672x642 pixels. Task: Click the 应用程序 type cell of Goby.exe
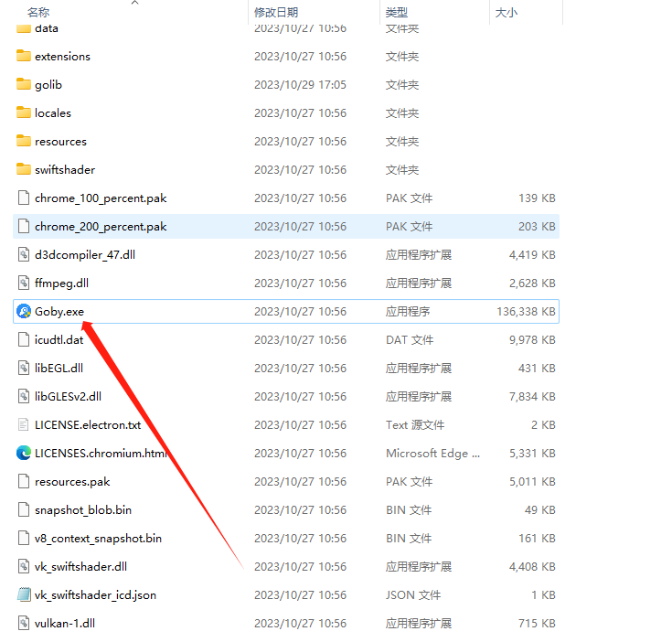click(408, 312)
